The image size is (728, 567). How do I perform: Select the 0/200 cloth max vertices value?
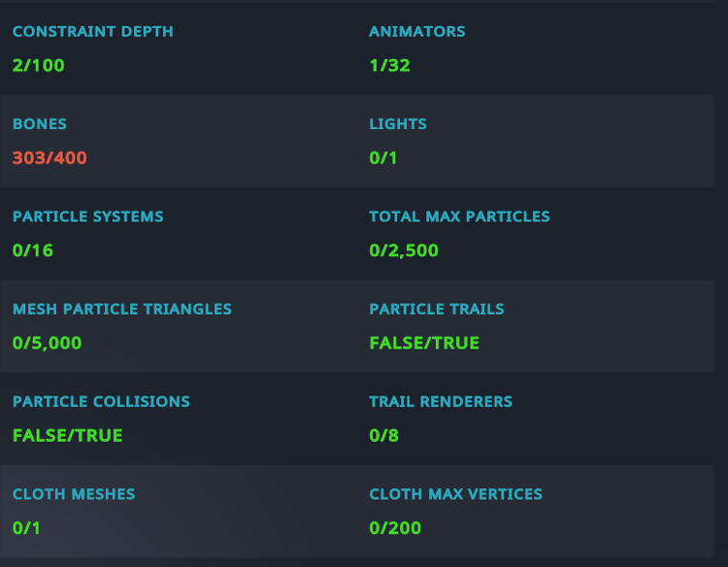395,527
